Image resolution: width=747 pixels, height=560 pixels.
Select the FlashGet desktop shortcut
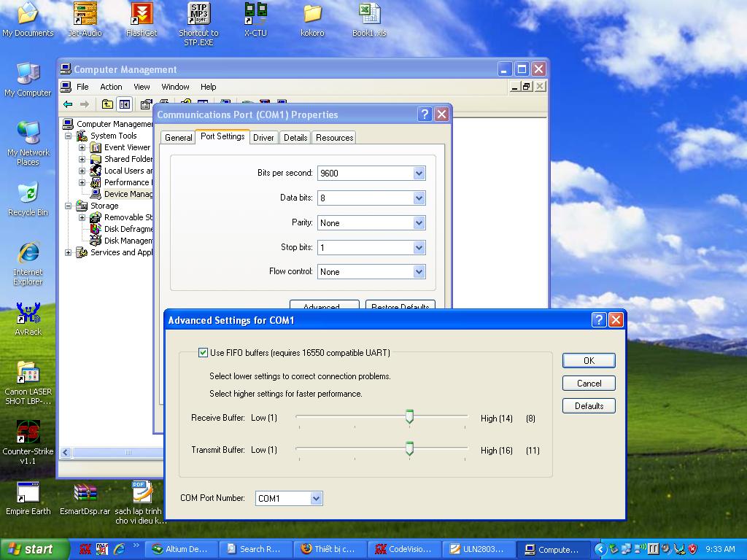pyautogui.click(x=142, y=15)
